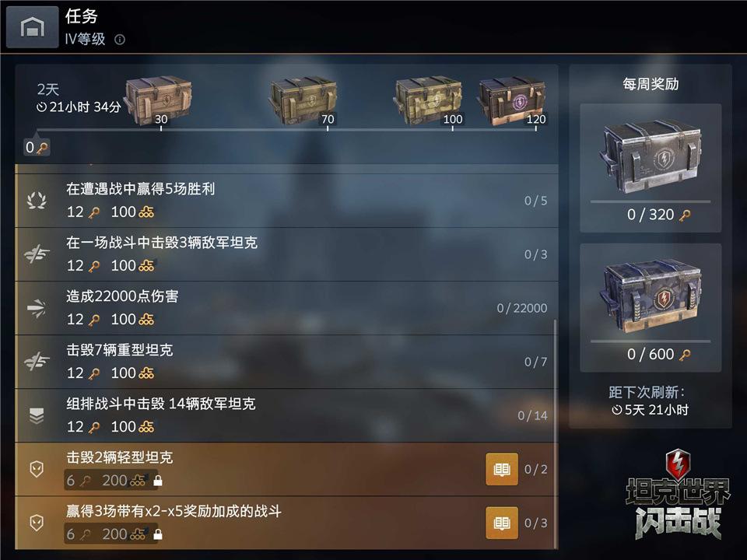Select the purple emblem crate at 120 keys

[x=512, y=100]
